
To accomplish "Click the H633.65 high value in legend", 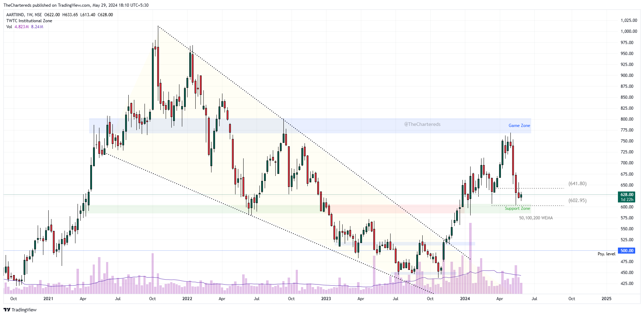I will pyautogui.click(x=70, y=15).
